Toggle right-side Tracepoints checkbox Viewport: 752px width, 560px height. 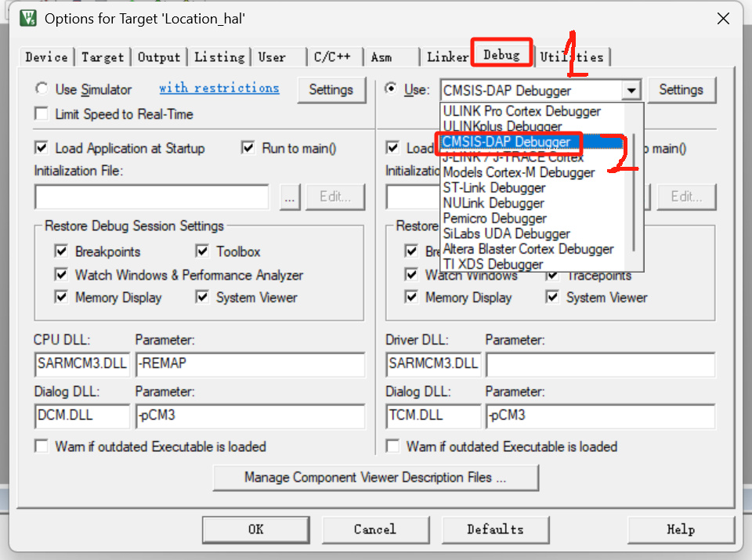pyautogui.click(x=552, y=276)
